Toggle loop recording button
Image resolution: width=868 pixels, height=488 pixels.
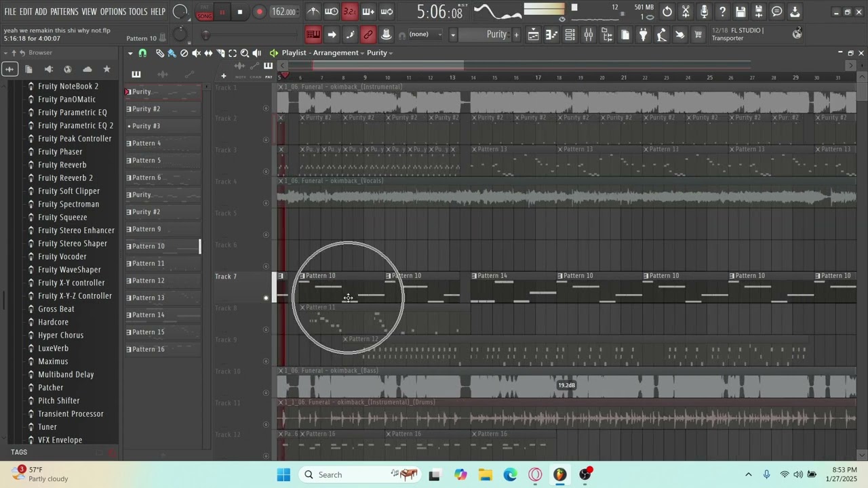[x=387, y=12]
